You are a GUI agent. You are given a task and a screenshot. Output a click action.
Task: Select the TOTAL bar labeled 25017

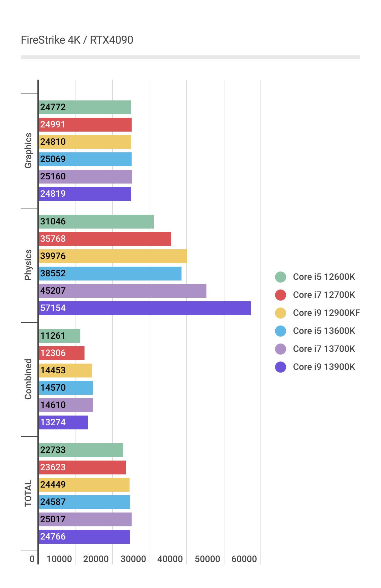(85, 519)
